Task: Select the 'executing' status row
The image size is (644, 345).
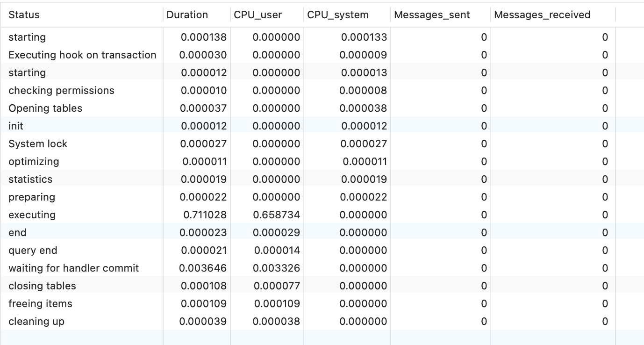Action: pos(32,215)
